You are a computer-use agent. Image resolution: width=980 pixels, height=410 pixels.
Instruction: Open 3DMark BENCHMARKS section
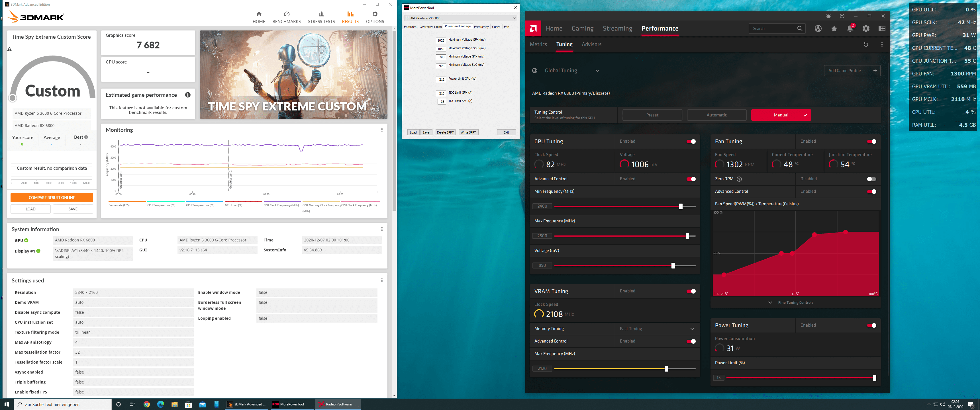(x=287, y=17)
